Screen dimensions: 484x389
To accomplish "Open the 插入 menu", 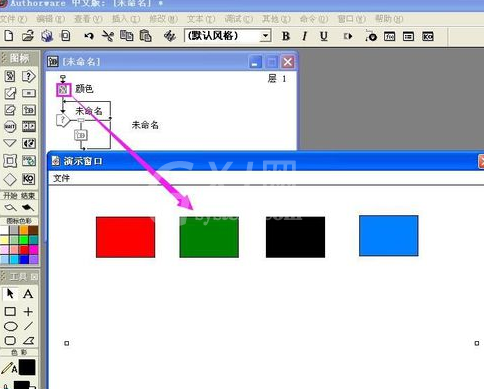I will [126, 19].
